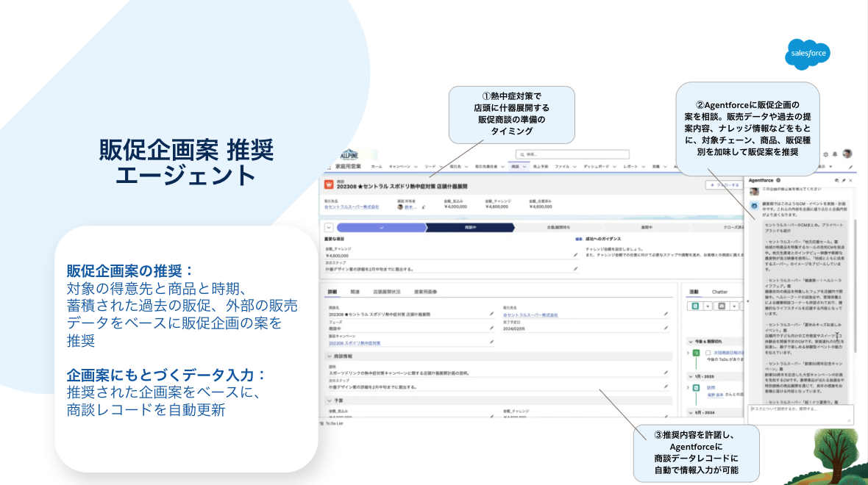Click the Agentforce bot avatar
This screenshot has width=868, height=485.
(x=754, y=206)
